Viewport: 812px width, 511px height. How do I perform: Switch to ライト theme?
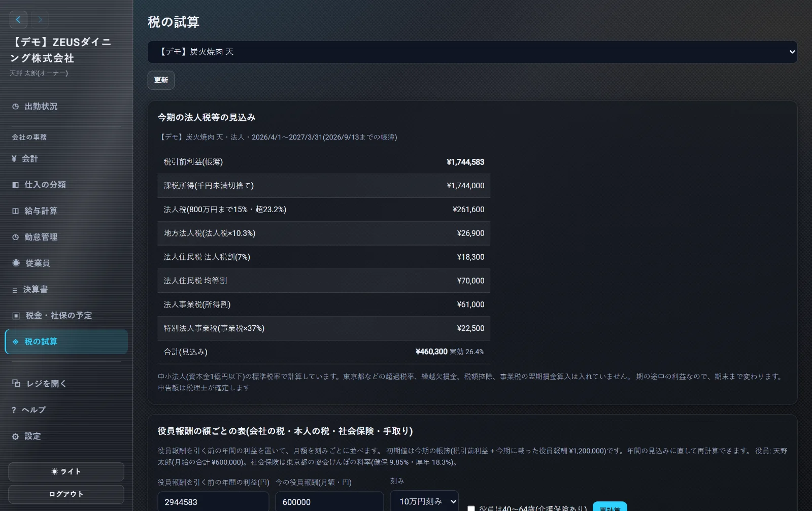(x=66, y=471)
